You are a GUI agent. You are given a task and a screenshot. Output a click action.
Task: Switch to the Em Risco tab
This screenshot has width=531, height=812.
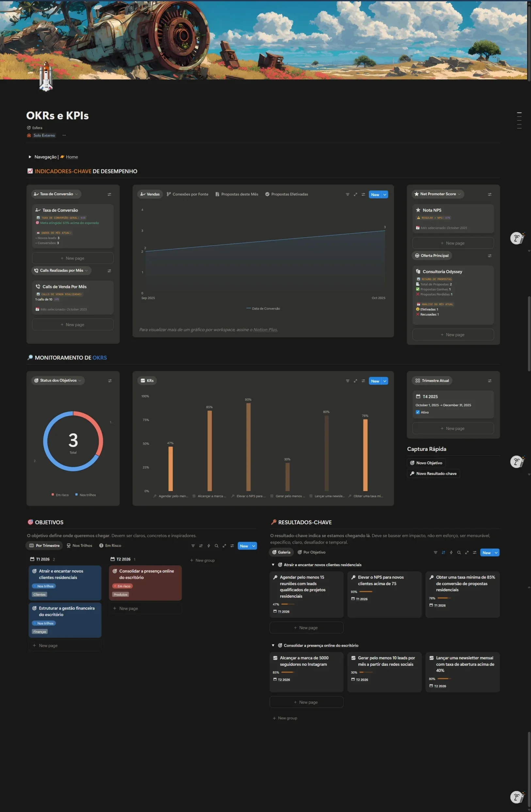coord(110,546)
